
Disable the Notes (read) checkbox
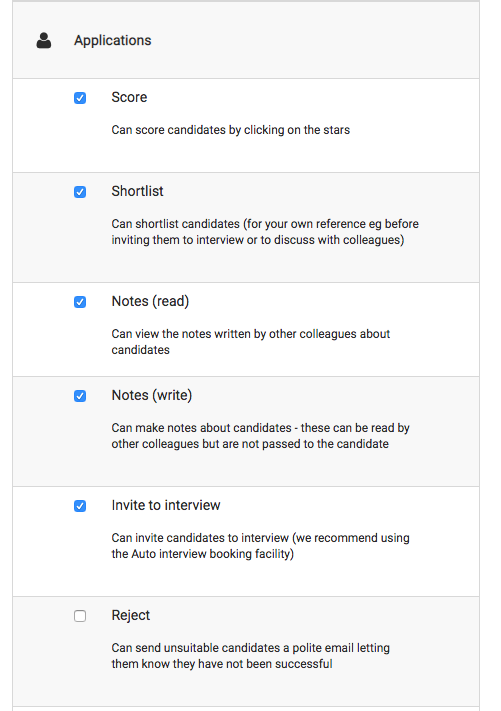80,302
